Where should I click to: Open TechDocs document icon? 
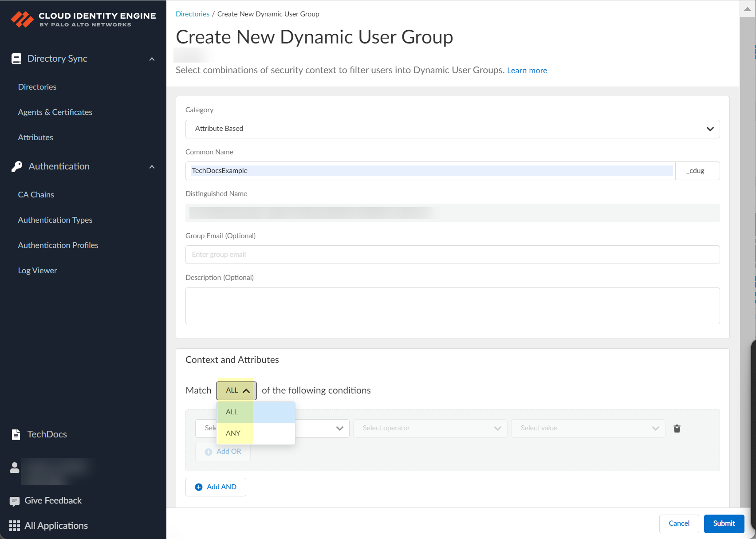tap(16, 434)
